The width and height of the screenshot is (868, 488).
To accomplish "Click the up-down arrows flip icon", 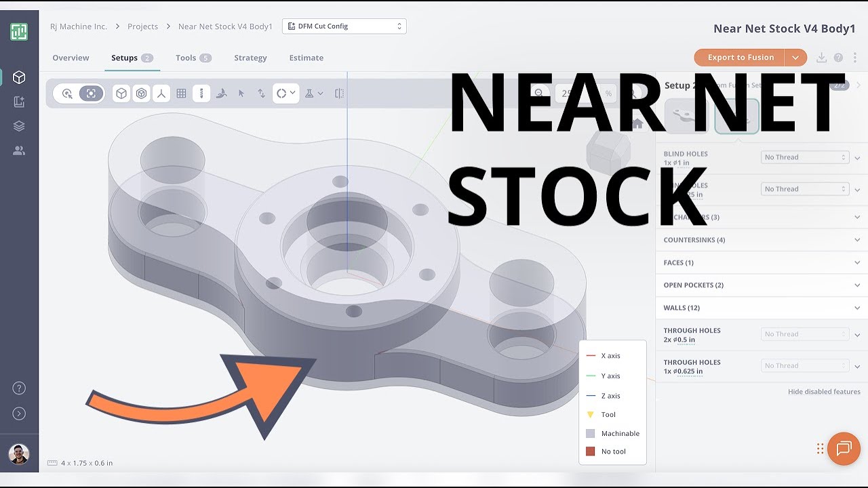I will pyautogui.click(x=261, y=94).
